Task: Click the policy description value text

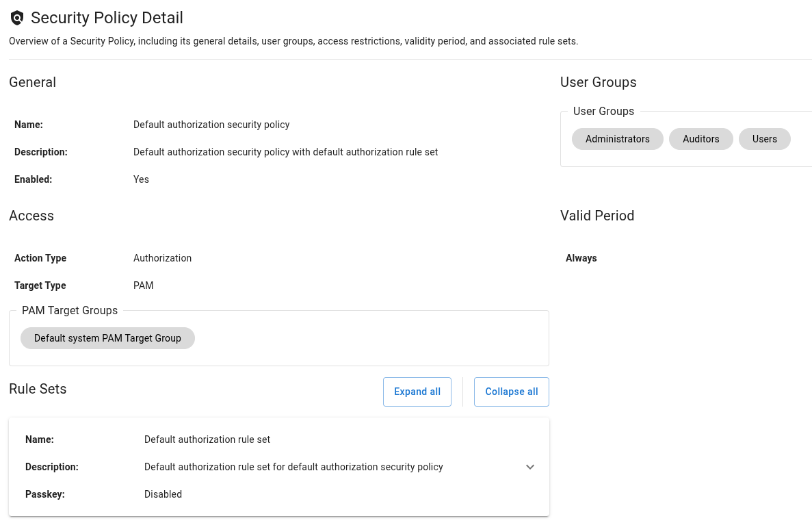Action: [x=285, y=152]
